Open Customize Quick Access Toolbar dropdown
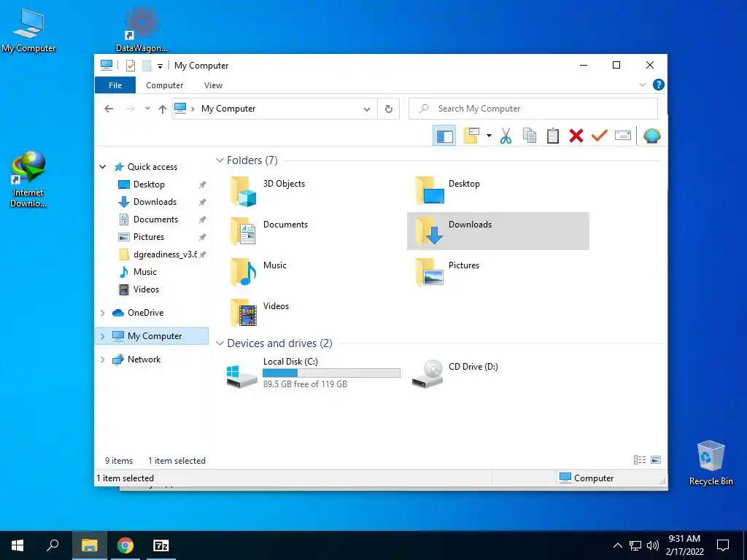 (x=160, y=66)
